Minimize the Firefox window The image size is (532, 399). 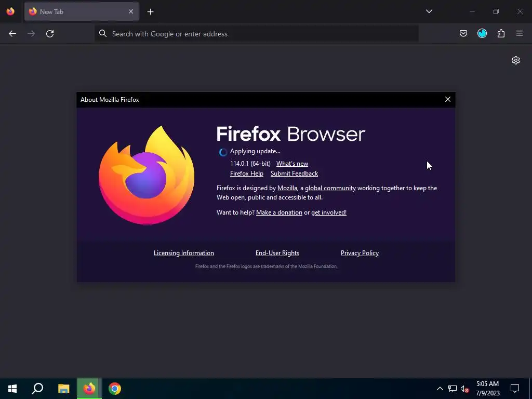[472, 11]
